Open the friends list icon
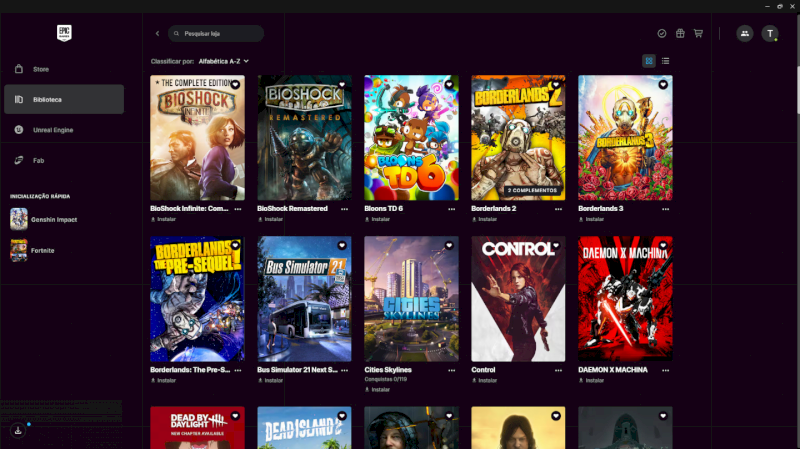Image resolution: width=800 pixels, height=449 pixels. pos(745,33)
